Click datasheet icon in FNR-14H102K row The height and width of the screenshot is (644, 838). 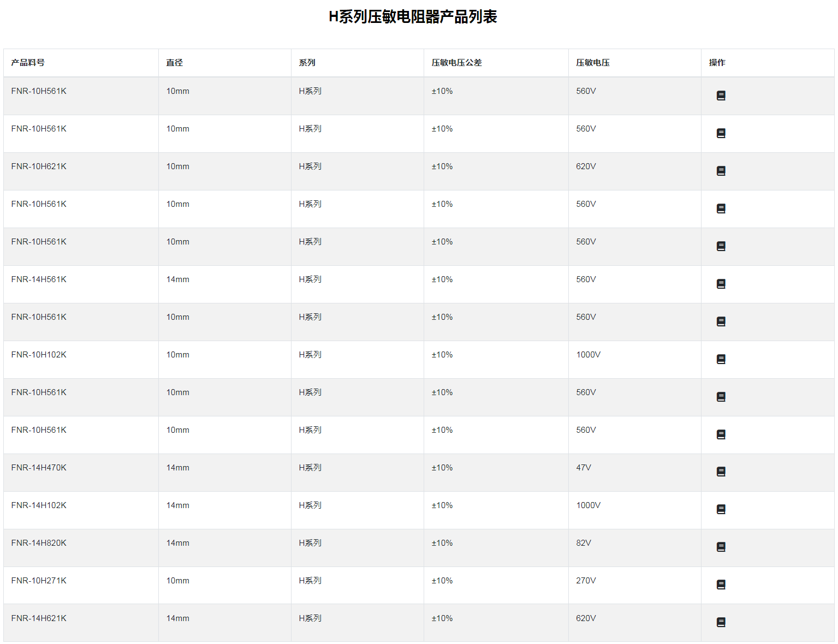click(721, 509)
